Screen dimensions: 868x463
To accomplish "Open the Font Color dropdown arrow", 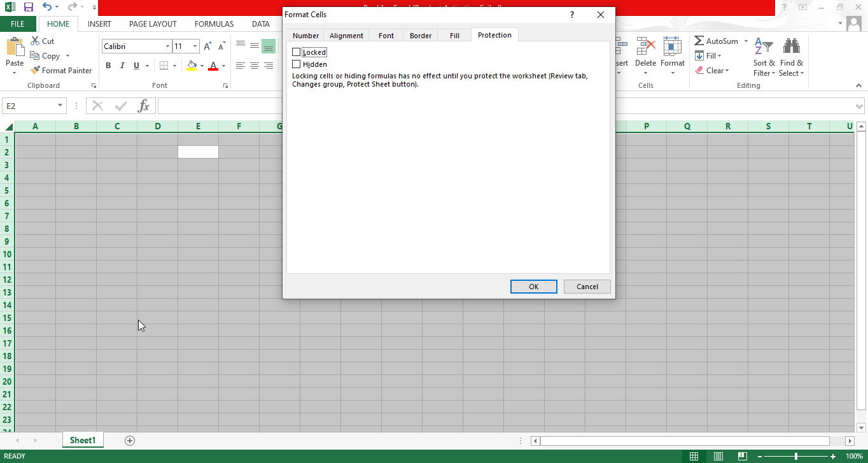I will click(223, 66).
